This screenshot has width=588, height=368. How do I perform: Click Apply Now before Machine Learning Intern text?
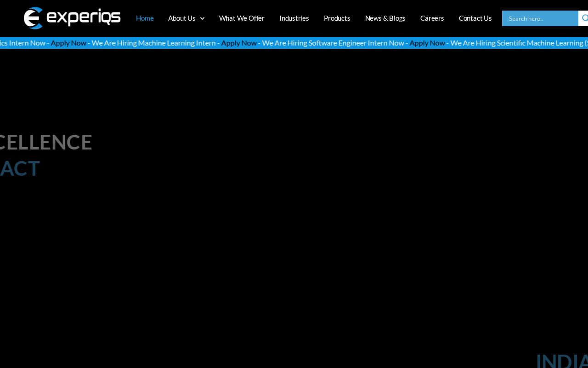click(x=68, y=43)
